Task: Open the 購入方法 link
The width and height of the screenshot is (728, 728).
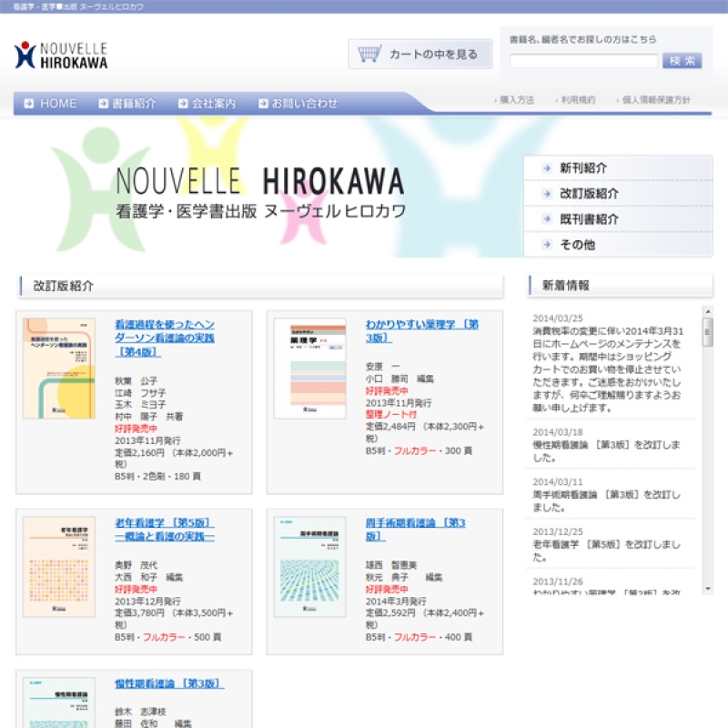Action: point(515,100)
